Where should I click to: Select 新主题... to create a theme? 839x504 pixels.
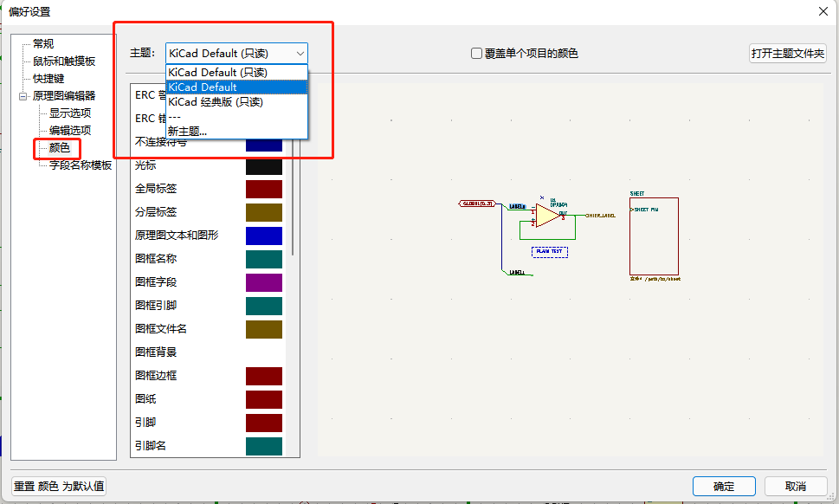[236, 131]
